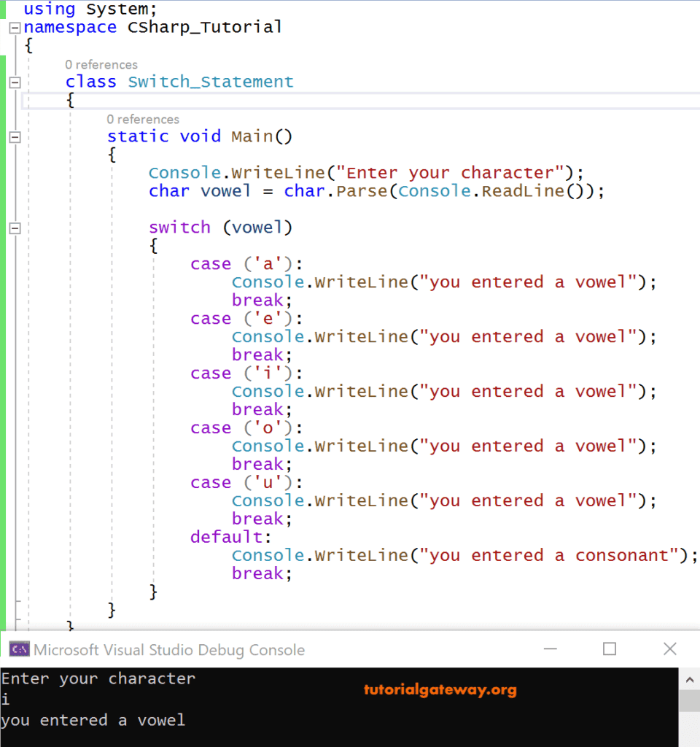
Task: Click break statement under case 'a'
Action: click(x=257, y=300)
